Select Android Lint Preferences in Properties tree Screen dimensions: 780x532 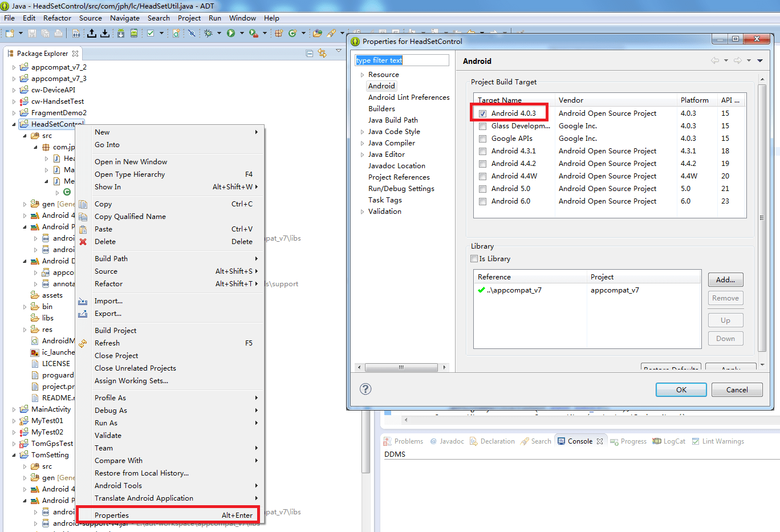(409, 98)
